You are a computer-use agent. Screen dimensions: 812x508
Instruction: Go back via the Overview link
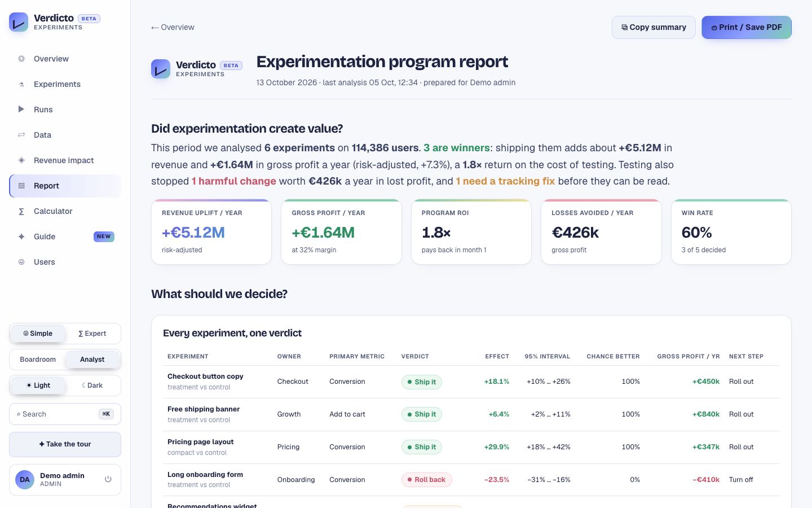coord(173,27)
